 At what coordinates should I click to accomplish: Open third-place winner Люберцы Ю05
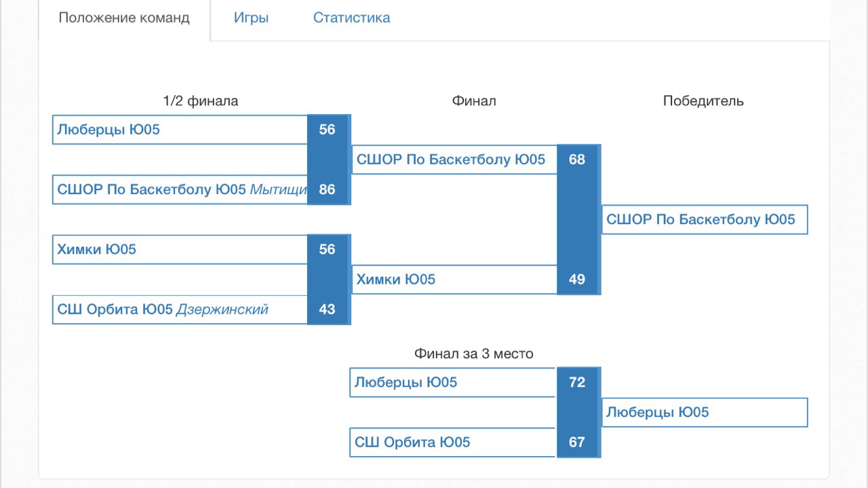click(657, 412)
